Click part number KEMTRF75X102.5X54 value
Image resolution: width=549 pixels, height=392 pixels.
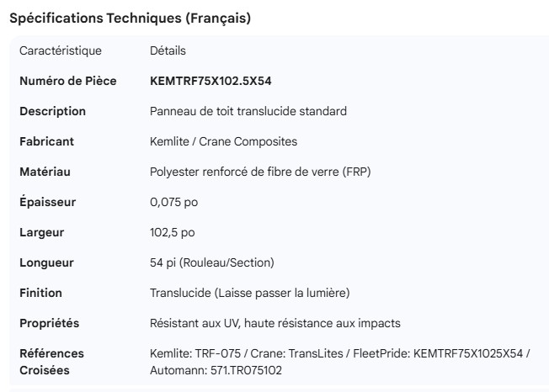[211, 81]
